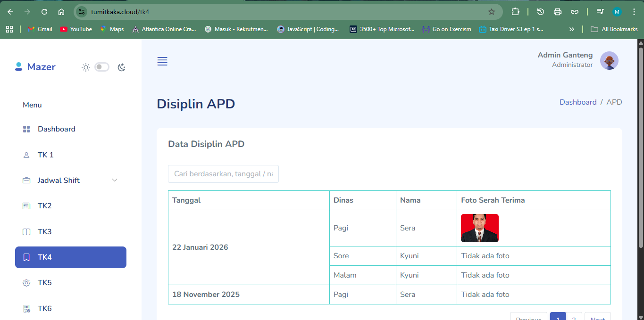Viewport: 644px width, 320px height.
Task: Toggle the dark mode switch
Action: 102,67
